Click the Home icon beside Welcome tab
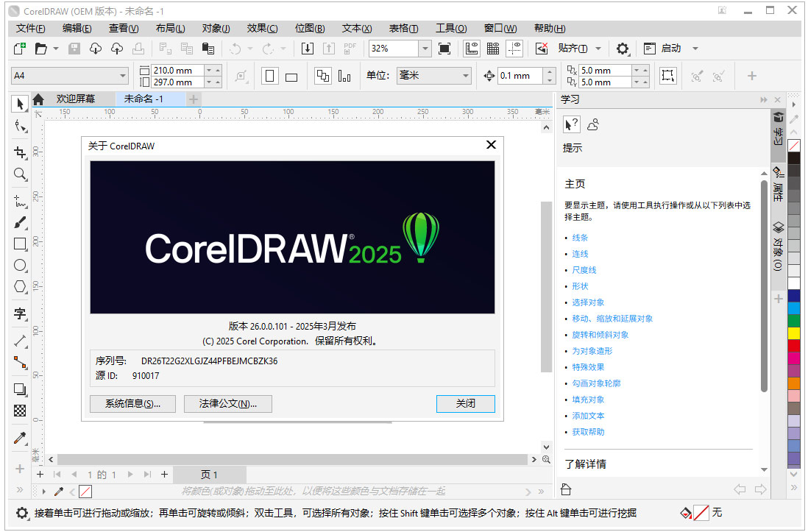 (38, 99)
